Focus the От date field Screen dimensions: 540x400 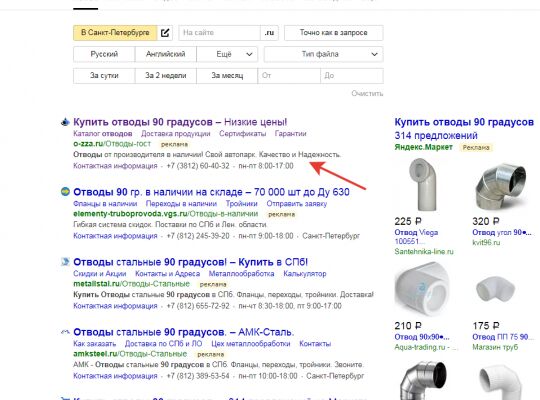click(x=289, y=75)
